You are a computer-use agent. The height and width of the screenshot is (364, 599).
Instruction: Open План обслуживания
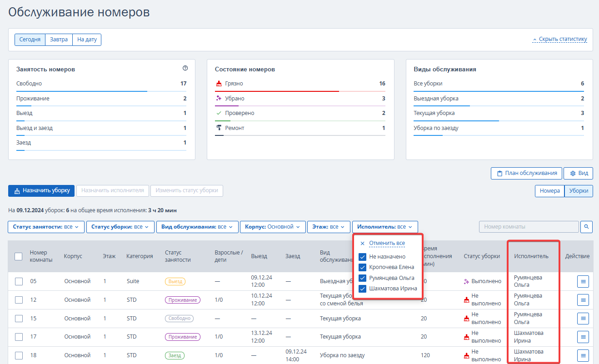tap(526, 173)
